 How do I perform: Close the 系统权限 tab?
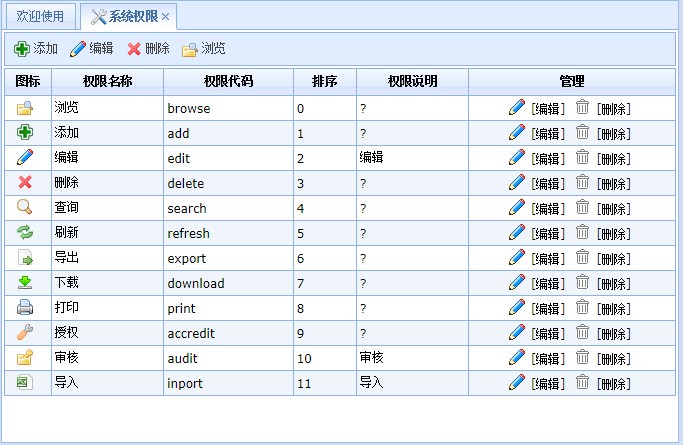click(x=166, y=17)
